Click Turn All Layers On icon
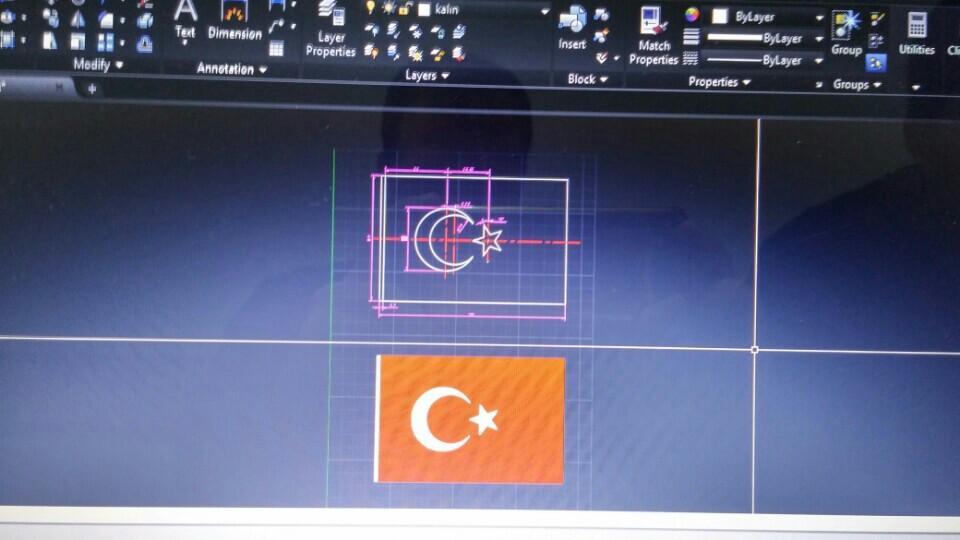Viewport: 960px width, 540px height. pyautogui.click(x=371, y=51)
